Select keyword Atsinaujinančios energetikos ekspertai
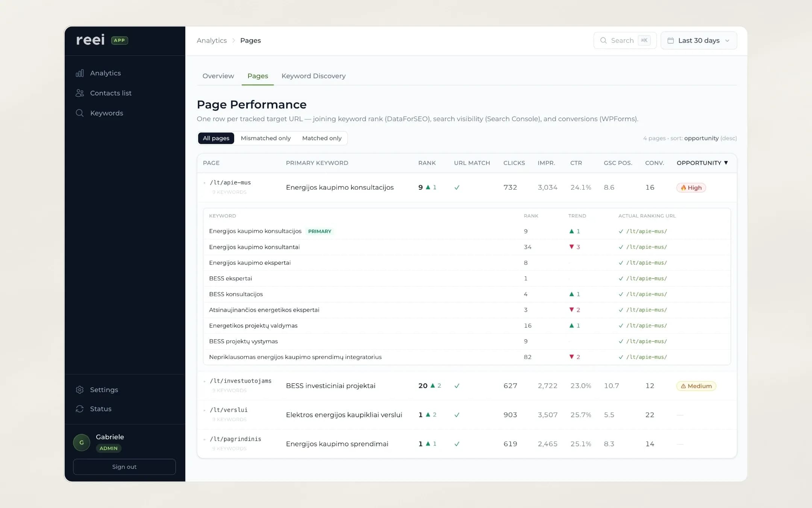The image size is (812, 508). pyautogui.click(x=264, y=310)
